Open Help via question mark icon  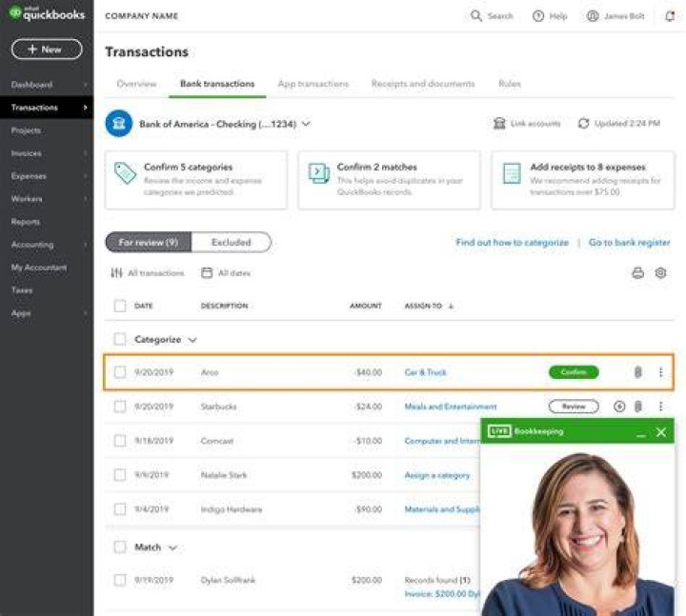tap(538, 16)
